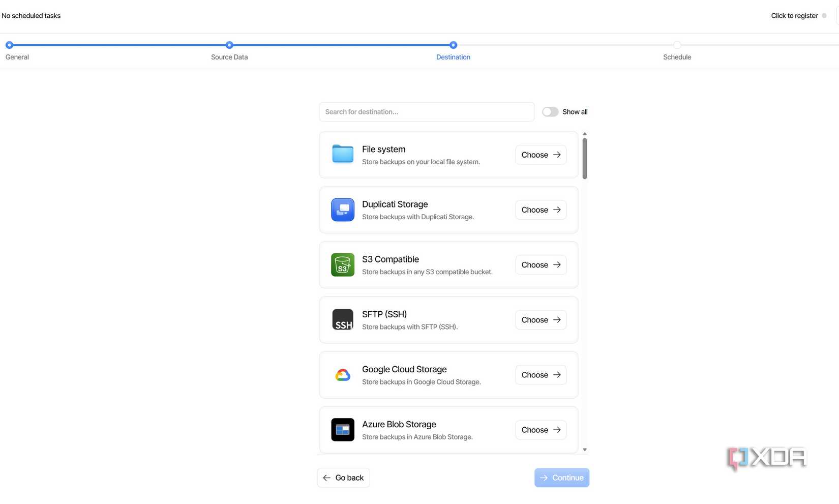Image resolution: width=839 pixels, height=504 pixels.
Task: Choose SFTP (SSH) as destination
Action: pyautogui.click(x=541, y=320)
